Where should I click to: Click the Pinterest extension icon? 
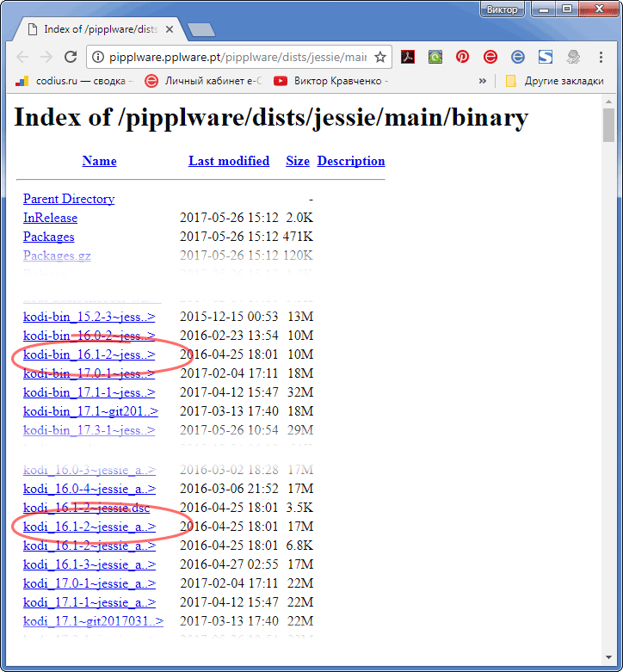[x=463, y=58]
